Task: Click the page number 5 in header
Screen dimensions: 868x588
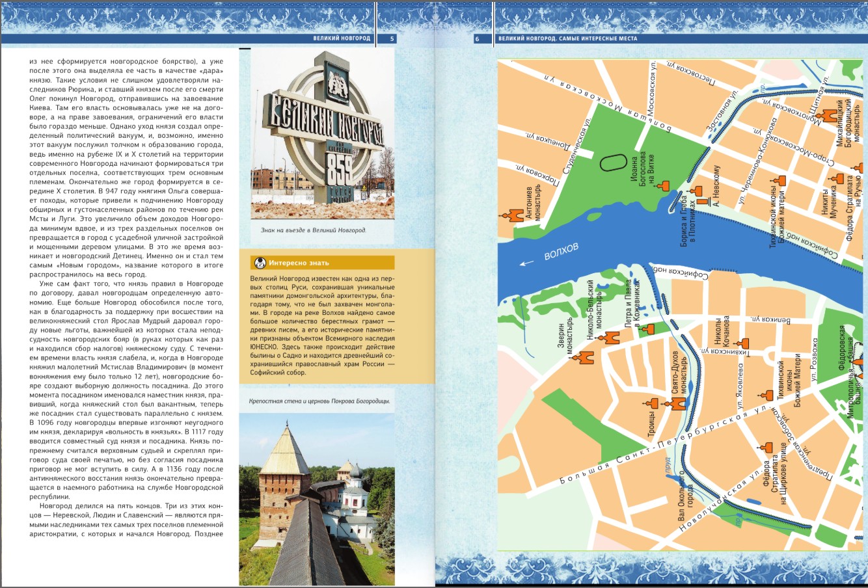Action: point(392,38)
